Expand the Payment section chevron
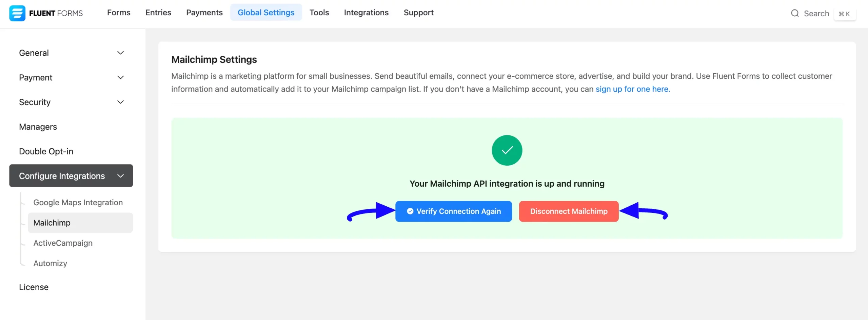This screenshot has height=320, width=868. pos(120,77)
